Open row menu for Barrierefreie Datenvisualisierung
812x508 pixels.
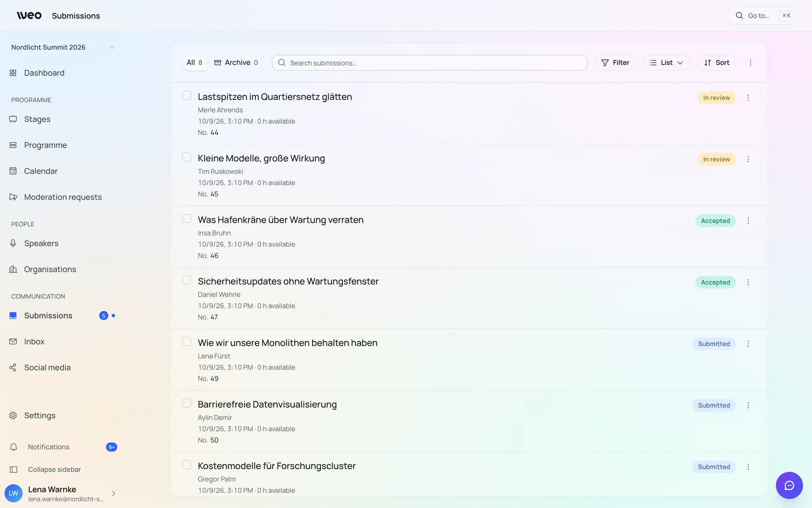click(x=748, y=405)
